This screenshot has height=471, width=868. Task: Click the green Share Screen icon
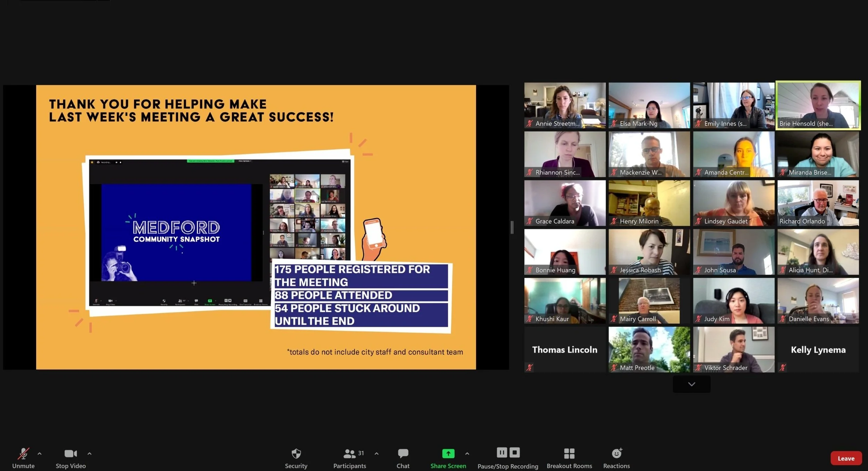(x=448, y=454)
